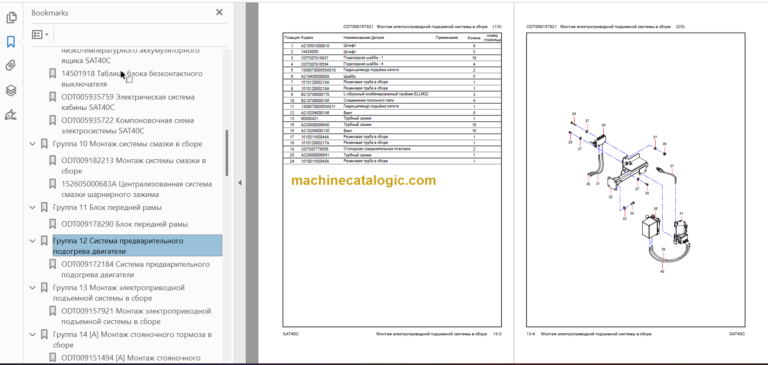Close the Bookmarks panel

click(x=219, y=13)
